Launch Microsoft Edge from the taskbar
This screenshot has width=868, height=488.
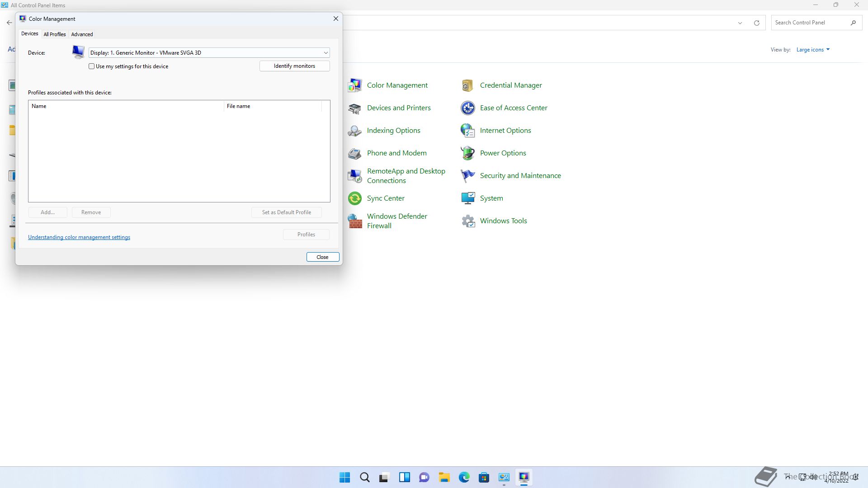coord(464,477)
